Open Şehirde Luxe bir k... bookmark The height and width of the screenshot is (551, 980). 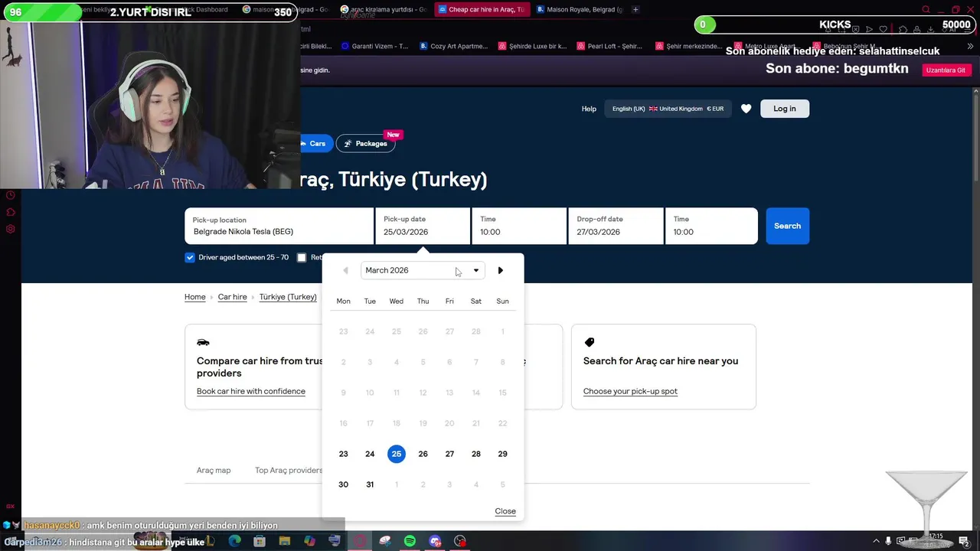click(532, 46)
